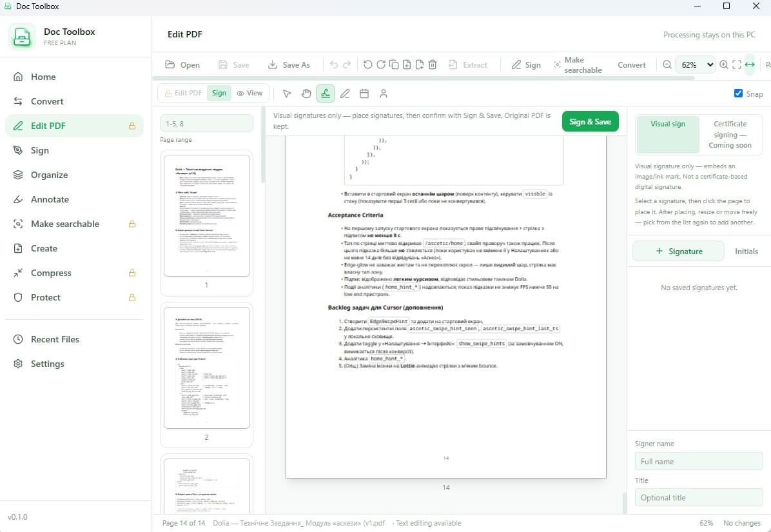Open a PDF with the Open button

coord(182,65)
